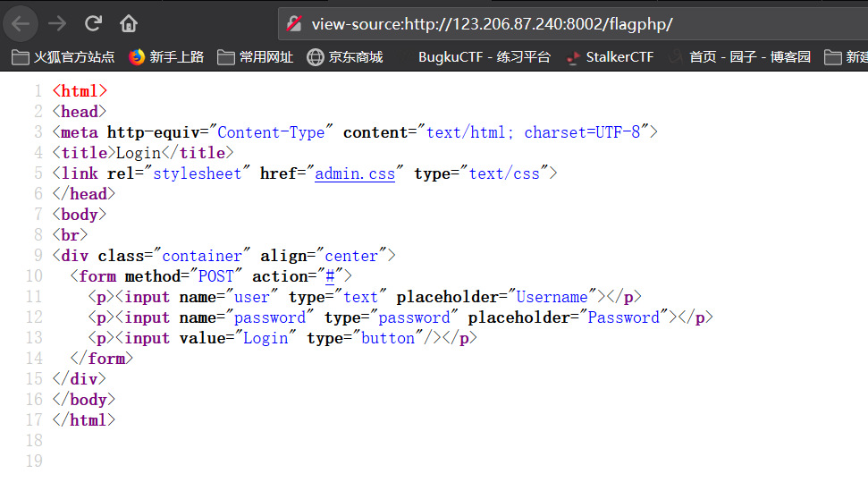The image size is (868, 499).
Task: Open the Firefox 新手上路 bookmark
Action: point(166,57)
